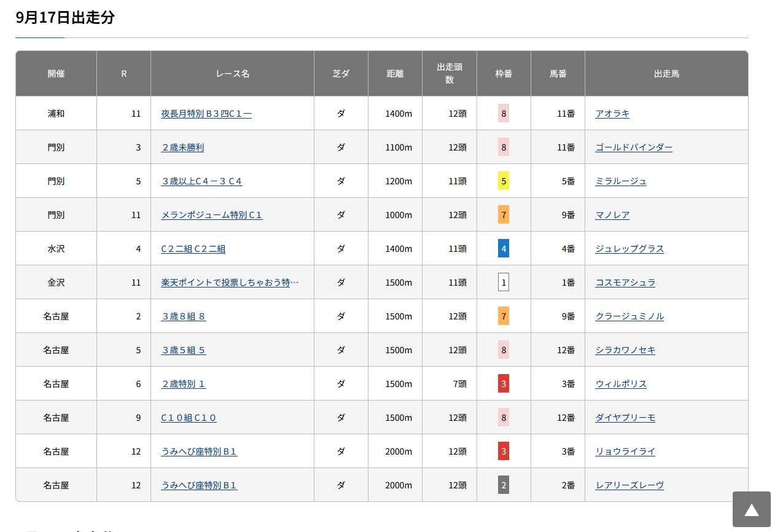Click the scroll-to-top arrow button
Viewport: 772px width, 532px height.
pyautogui.click(x=751, y=509)
